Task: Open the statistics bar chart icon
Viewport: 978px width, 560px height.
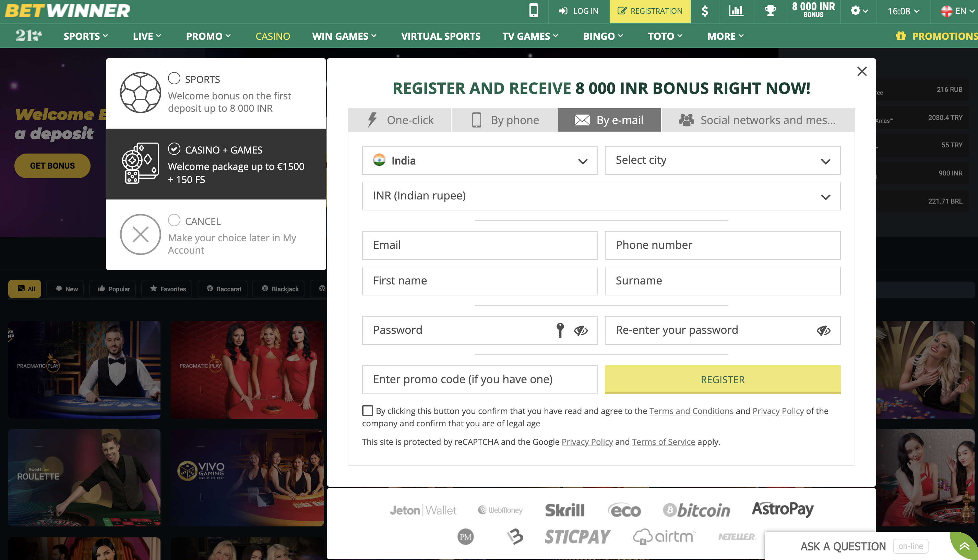Action: pyautogui.click(x=736, y=11)
